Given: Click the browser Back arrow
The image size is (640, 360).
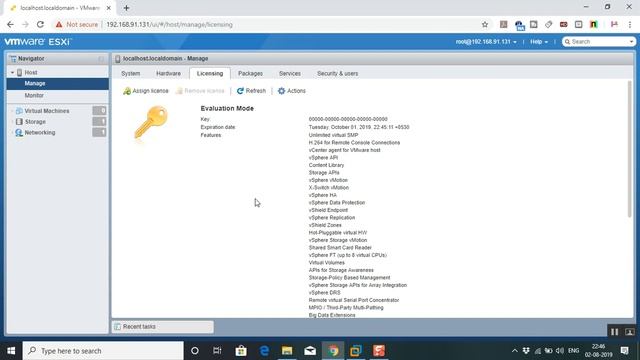Looking at the screenshot, I should pos(10,24).
